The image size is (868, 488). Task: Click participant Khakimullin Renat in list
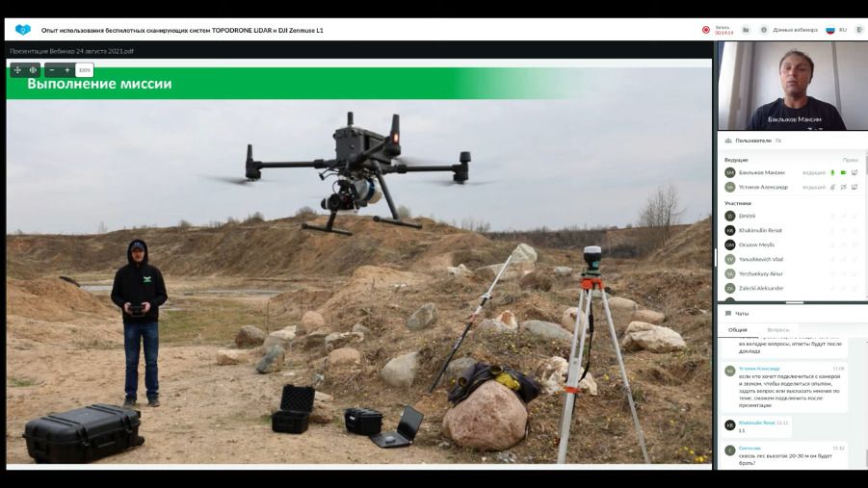click(x=760, y=230)
